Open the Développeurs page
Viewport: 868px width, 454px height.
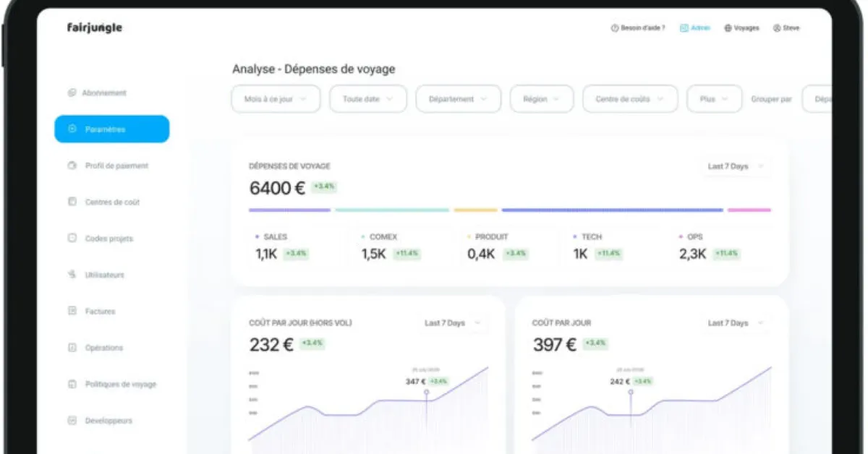pyautogui.click(x=109, y=420)
